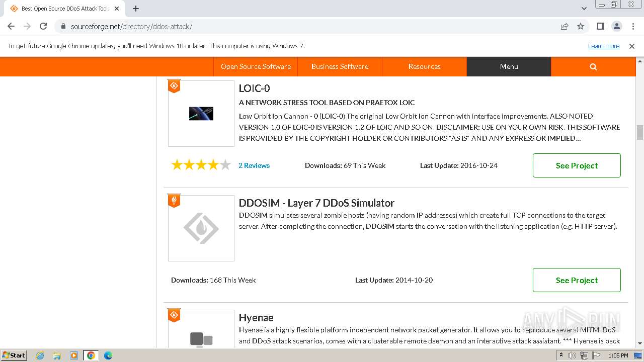This screenshot has width=644, height=362.
Task: Click the DDOSIM - Layer 7 DDoS Simulator title
Action: coord(316,203)
